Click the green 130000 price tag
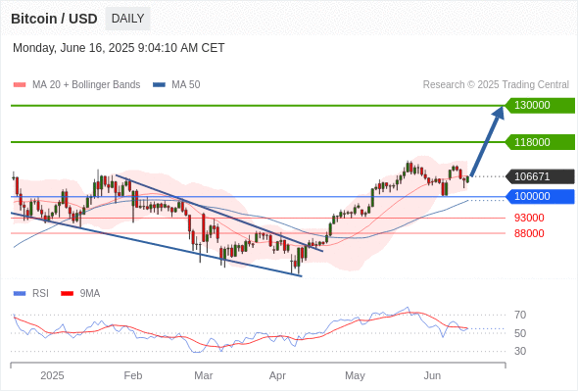Image resolution: width=578 pixels, height=392 pixels. click(540, 106)
